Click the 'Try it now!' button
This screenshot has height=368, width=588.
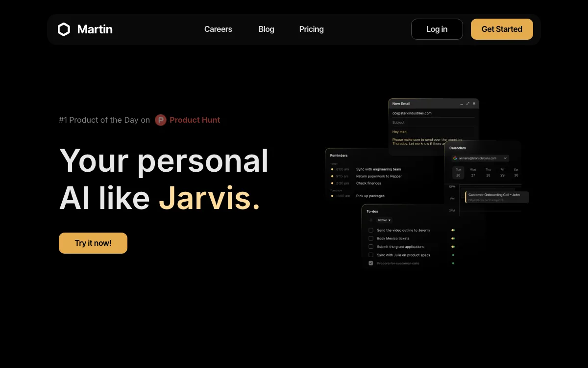click(x=93, y=243)
